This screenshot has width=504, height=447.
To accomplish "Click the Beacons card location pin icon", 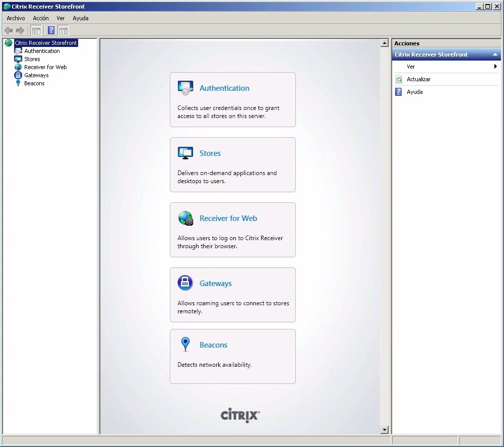I will [185, 345].
